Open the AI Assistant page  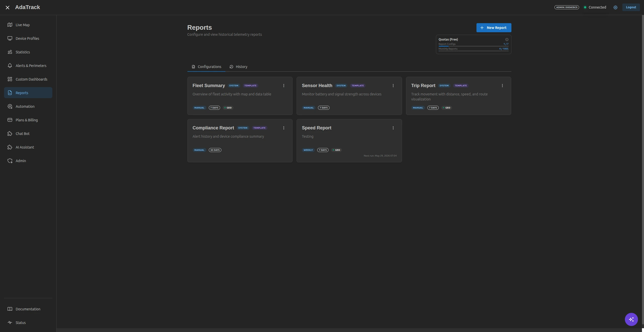pyautogui.click(x=28, y=147)
